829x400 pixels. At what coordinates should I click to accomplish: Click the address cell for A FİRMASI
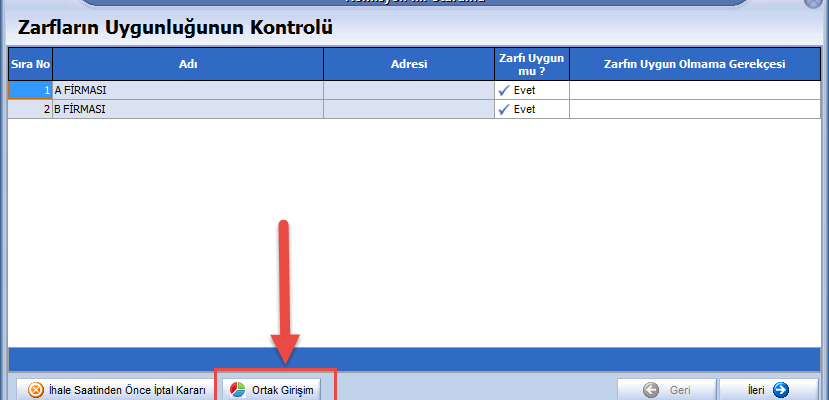[408, 90]
